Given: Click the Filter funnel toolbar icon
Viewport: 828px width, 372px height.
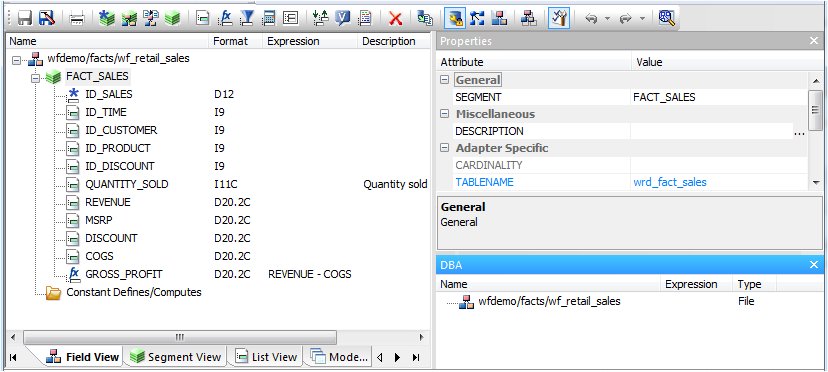Looking at the screenshot, I should 247,18.
